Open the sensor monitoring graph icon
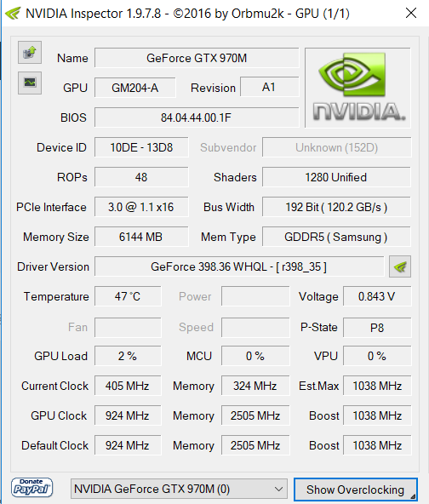The height and width of the screenshot is (504, 429). (30, 83)
